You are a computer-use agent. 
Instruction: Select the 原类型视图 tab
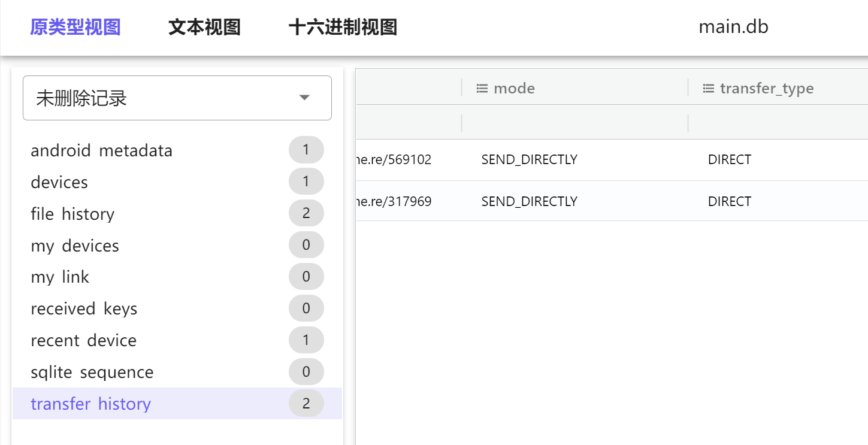coord(75,27)
